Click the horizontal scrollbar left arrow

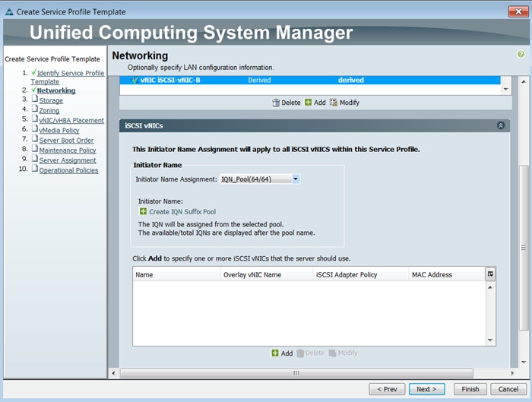[x=114, y=373]
